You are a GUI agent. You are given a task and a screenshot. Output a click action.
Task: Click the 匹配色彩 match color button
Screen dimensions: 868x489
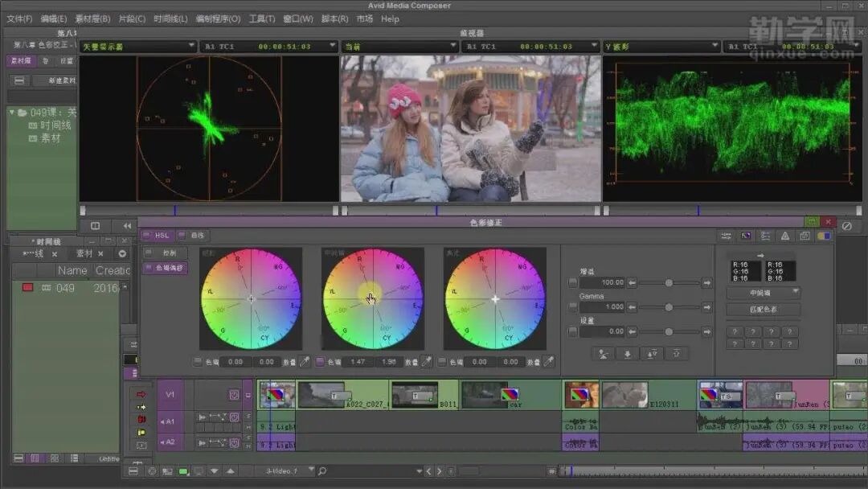pyautogui.click(x=763, y=310)
